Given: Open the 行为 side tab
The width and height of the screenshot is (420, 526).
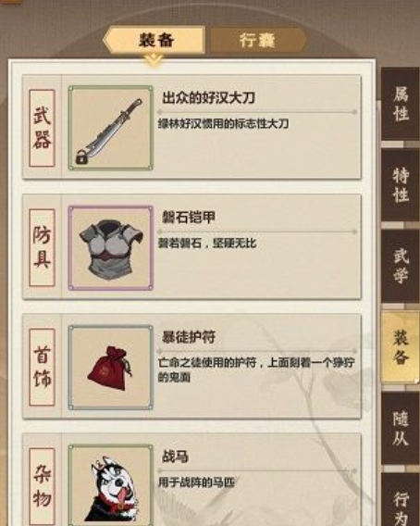Looking at the screenshot, I should click(401, 500).
